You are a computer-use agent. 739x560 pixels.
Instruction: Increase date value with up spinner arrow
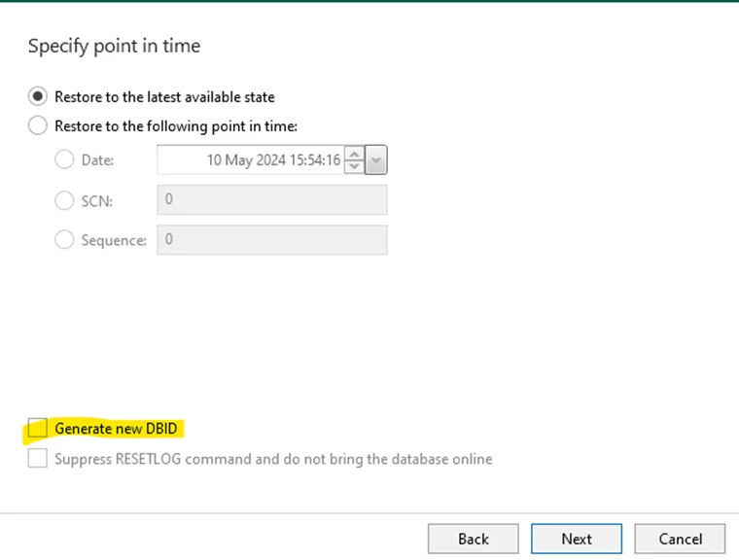tap(354, 154)
